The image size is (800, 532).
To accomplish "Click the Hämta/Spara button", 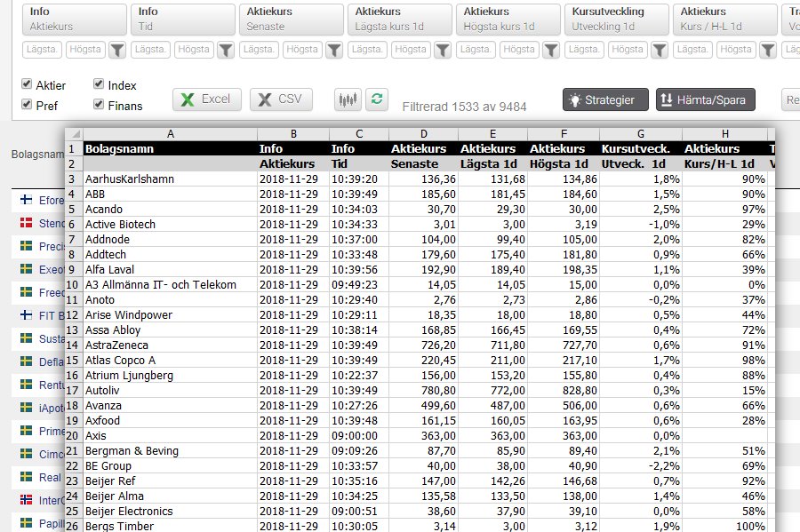I will pyautogui.click(x=705, y=99).
